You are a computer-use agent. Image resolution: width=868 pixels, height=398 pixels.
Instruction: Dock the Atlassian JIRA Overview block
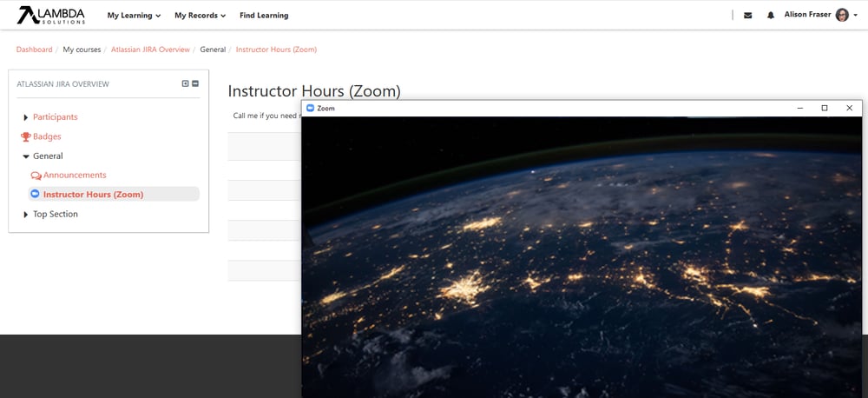coord(186,83)
